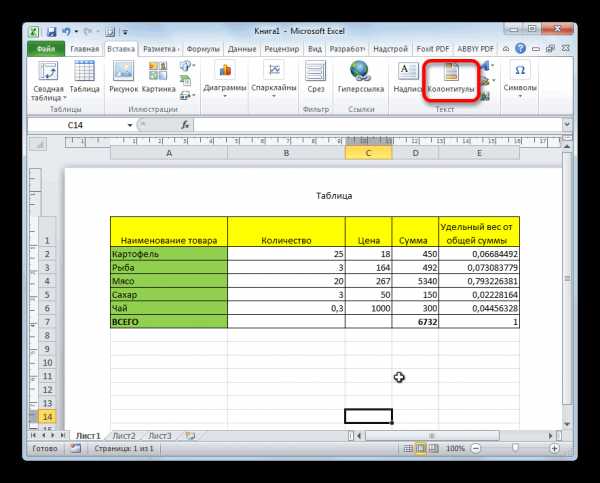The width and height of the screenshot is (600, 483).
Task: Click the screenshot icon in Иллюстрации group
Action: pyautogui.click(x=186, y=95)
